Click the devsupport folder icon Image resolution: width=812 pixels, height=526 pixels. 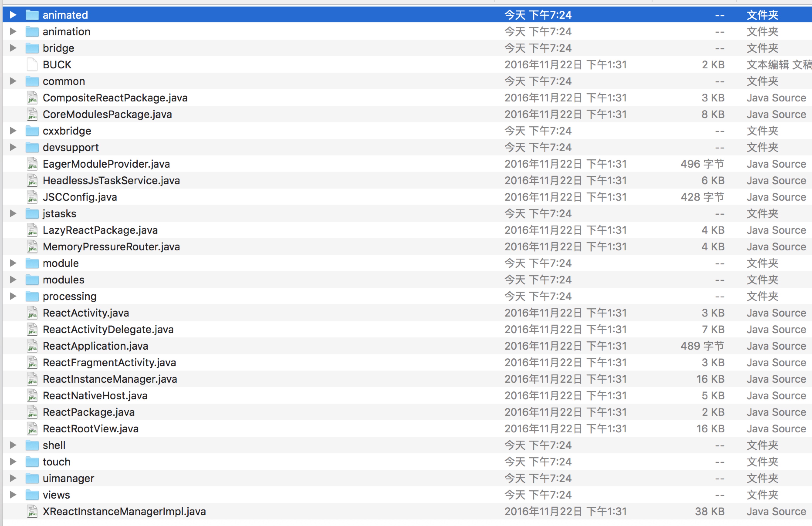click(32, 147)
